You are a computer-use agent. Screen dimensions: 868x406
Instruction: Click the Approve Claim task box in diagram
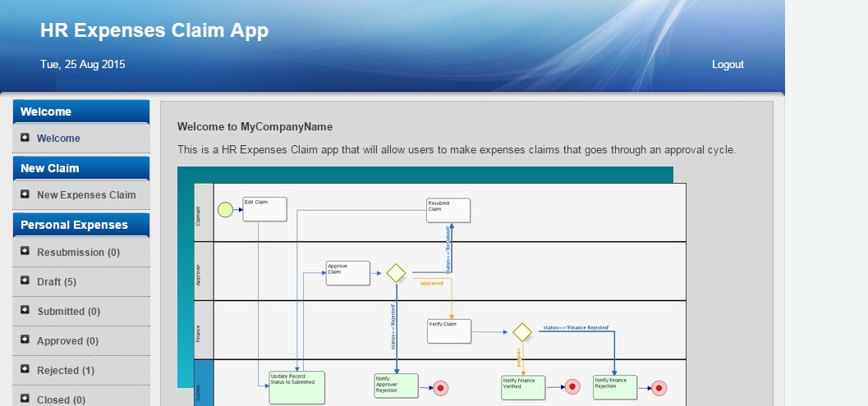[347, 273]
